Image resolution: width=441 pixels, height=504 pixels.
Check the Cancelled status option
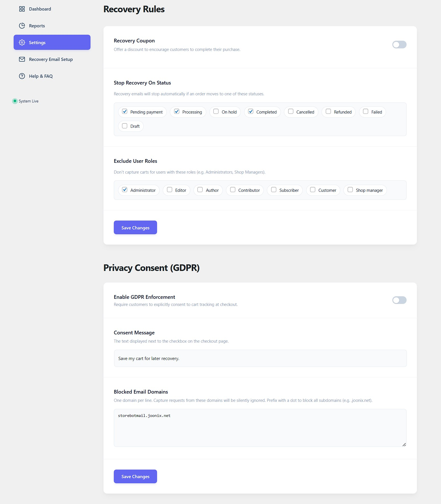click(x=290, y=111)
